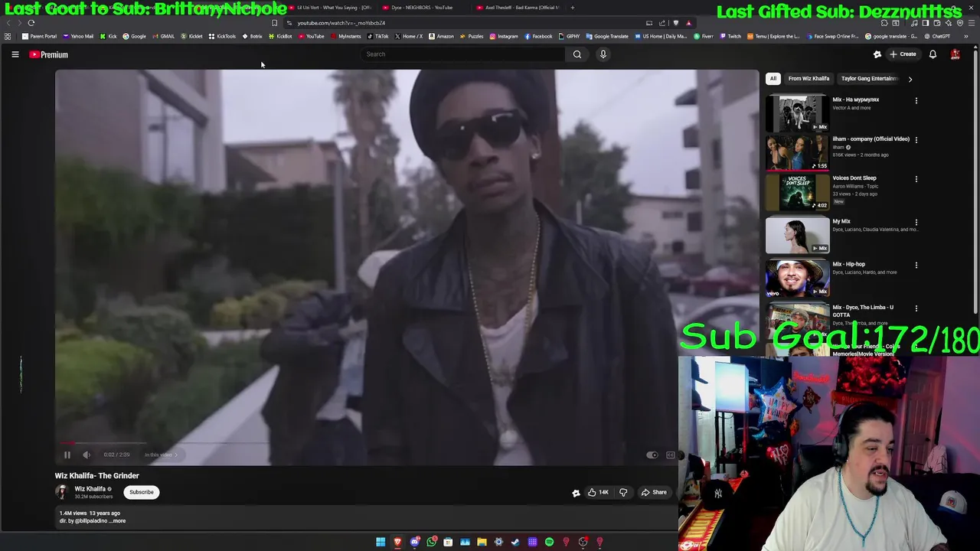Open the ChatGPT bookmark

pos(937,36)
